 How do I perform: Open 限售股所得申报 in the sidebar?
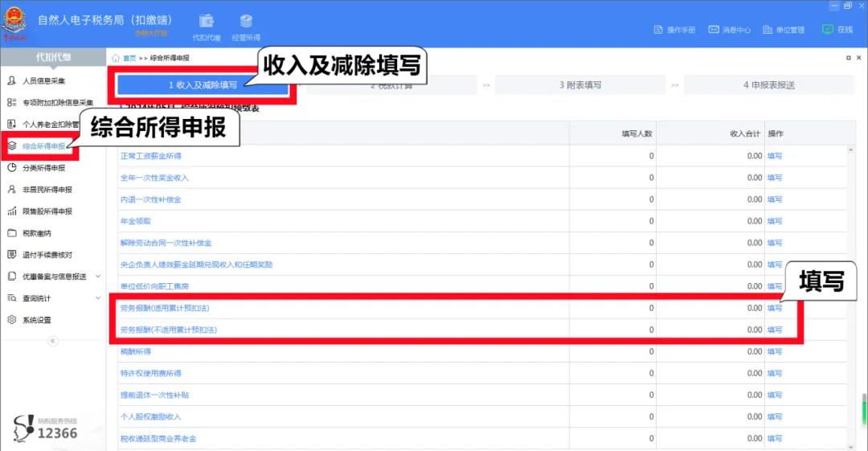pyautogui.click(x=47, y=211)
